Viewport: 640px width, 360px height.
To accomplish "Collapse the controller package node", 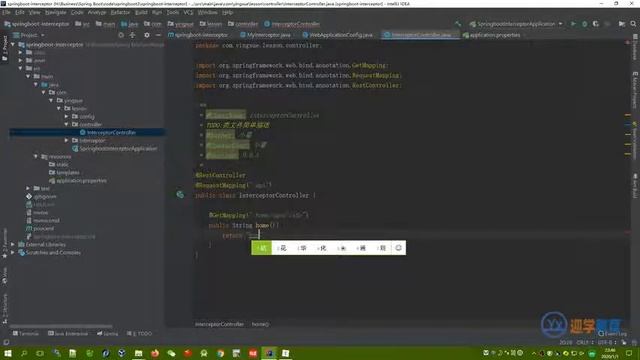I will [67, 124].
